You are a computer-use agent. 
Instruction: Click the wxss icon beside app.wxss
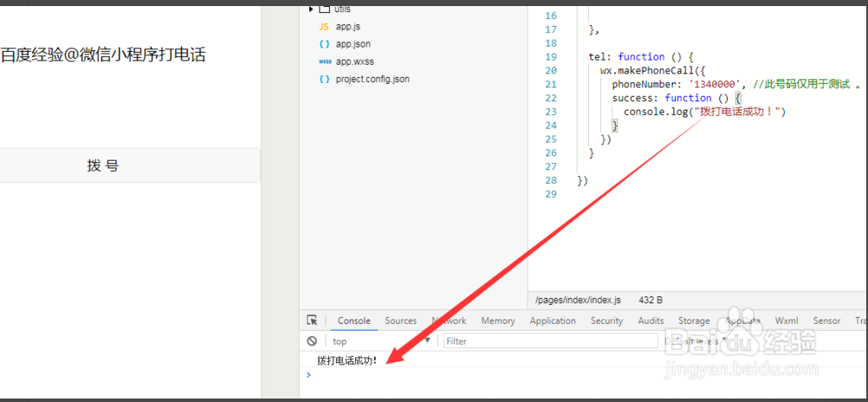coord(325,62)
